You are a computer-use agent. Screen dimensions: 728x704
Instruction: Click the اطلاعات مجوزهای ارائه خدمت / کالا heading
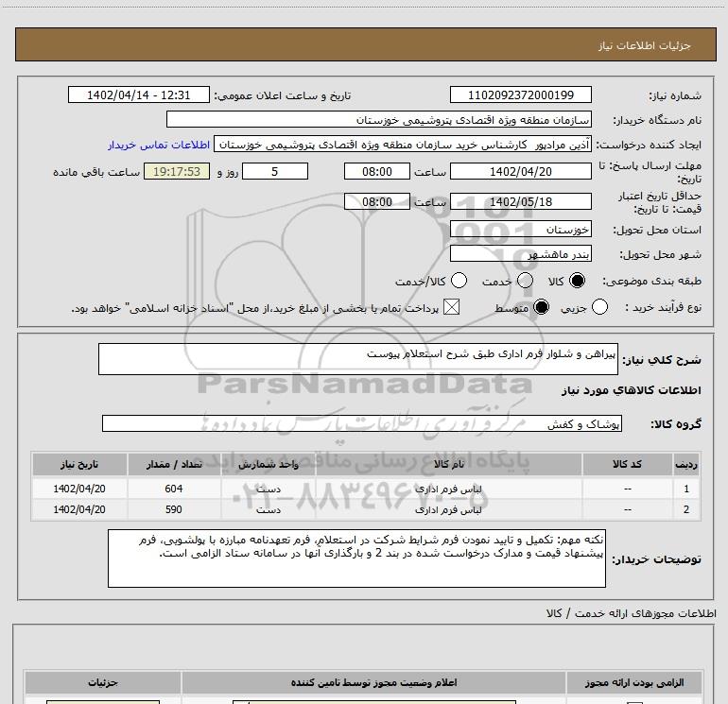coord(631,613)
